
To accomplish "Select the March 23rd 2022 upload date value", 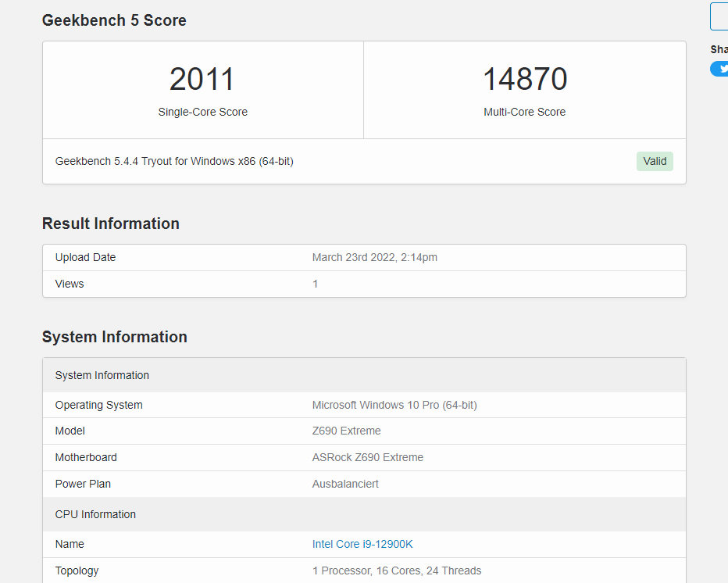I will point(375,257).
